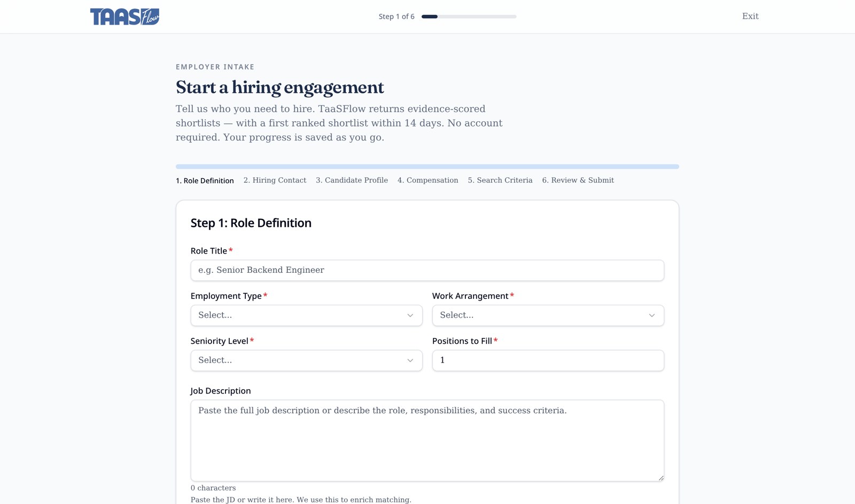
Task: Open the Search Criteria step
Action: pyautogui.click(x=500, y=180)
